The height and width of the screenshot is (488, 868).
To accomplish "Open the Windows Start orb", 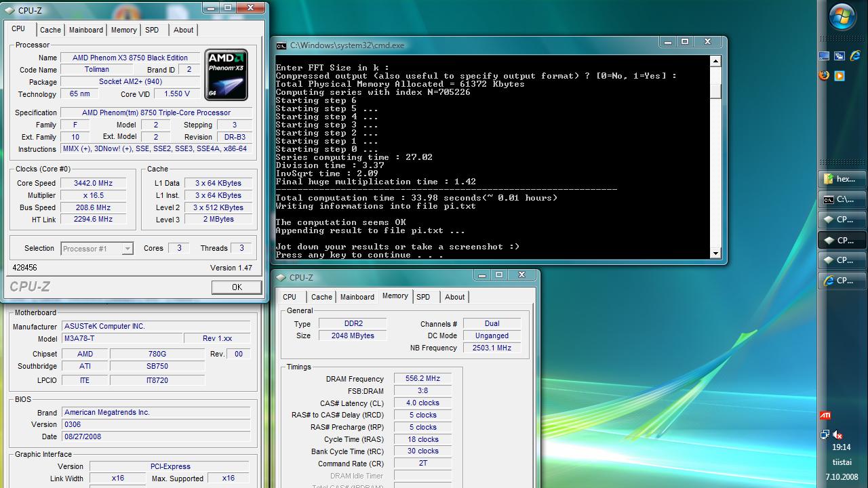I will pos(843,17).
